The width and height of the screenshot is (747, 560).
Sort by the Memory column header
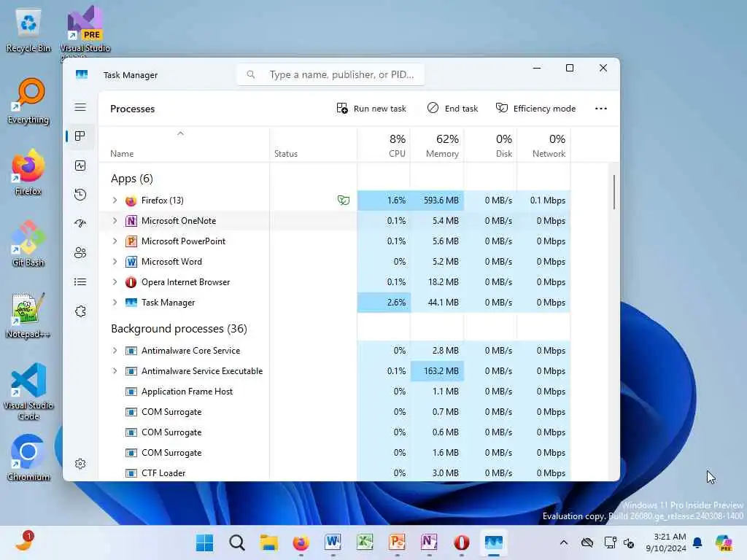point(437,145)
